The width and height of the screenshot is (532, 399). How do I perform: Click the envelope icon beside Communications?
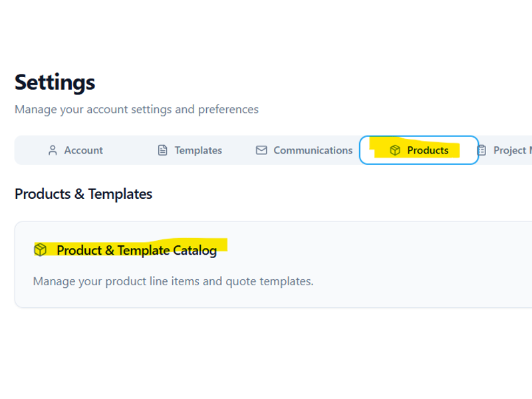pos(261,150)
